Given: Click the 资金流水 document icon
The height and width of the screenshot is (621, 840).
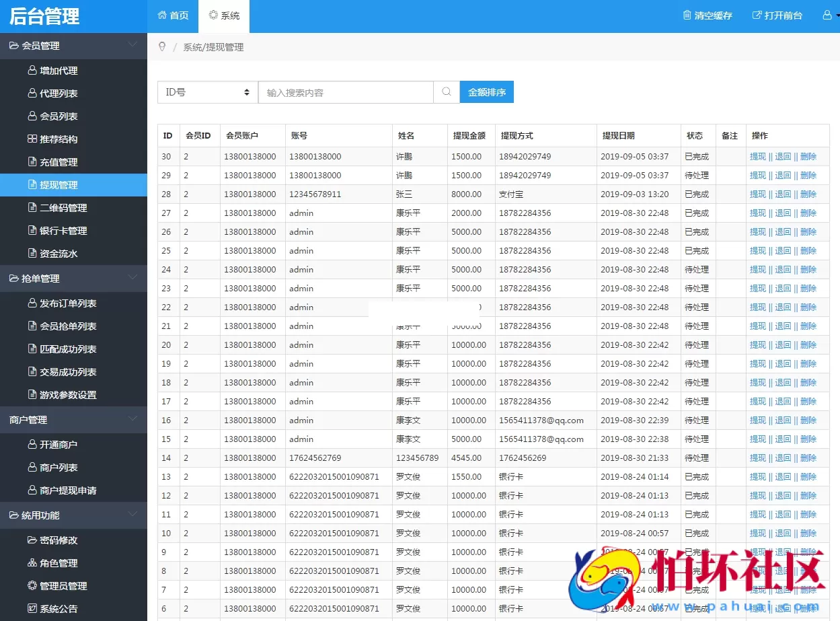Looking at the screenshot, I should coord(32,254).
